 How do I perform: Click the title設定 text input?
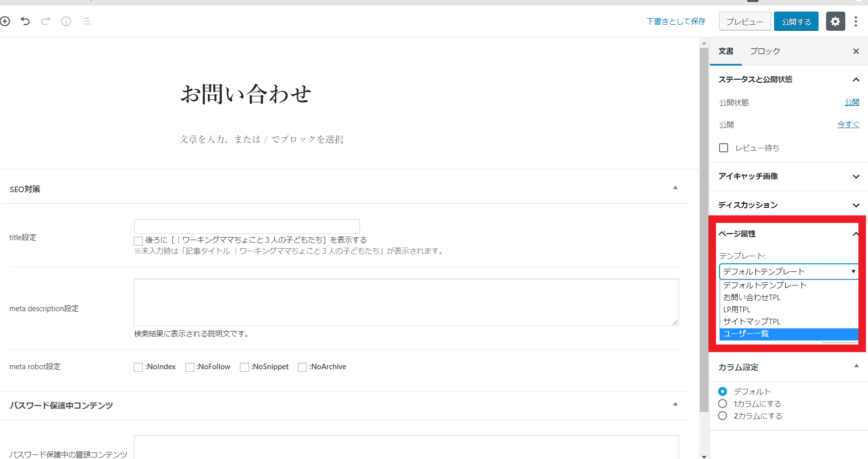pyautogui.click(x=247, y=226)
